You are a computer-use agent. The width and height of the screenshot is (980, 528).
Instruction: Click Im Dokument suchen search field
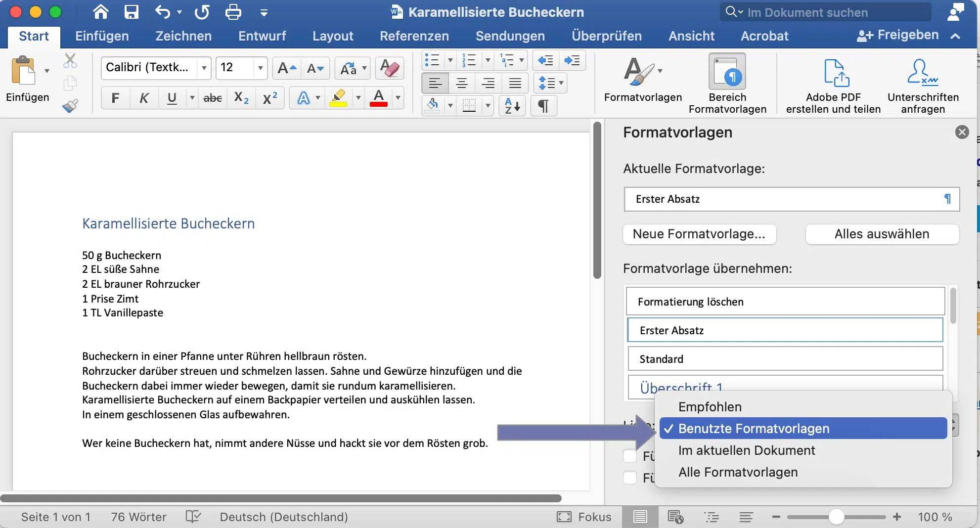[825, 12]
